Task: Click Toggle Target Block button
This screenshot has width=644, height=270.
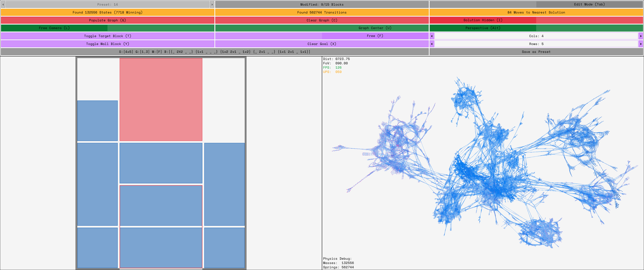Action: coord(107,36)
